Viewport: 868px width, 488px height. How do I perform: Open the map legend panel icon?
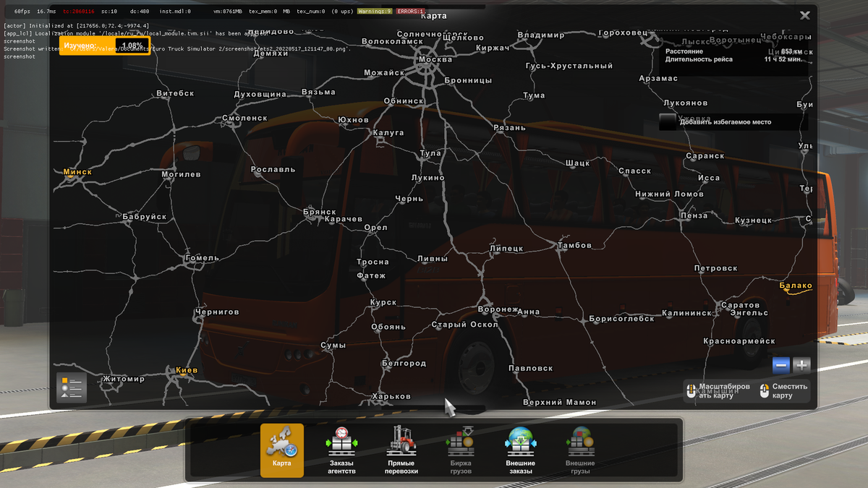pyautogui.click(x=72, y=388)
